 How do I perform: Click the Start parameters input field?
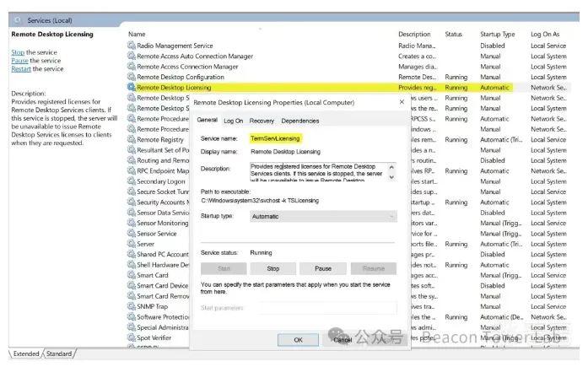point(328,308)
